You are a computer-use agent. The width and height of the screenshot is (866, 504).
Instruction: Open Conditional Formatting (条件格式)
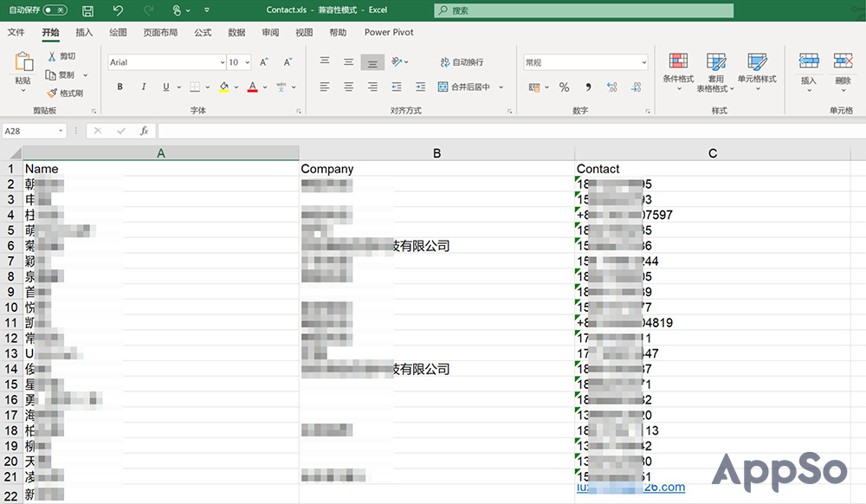[x=678, y=68]
